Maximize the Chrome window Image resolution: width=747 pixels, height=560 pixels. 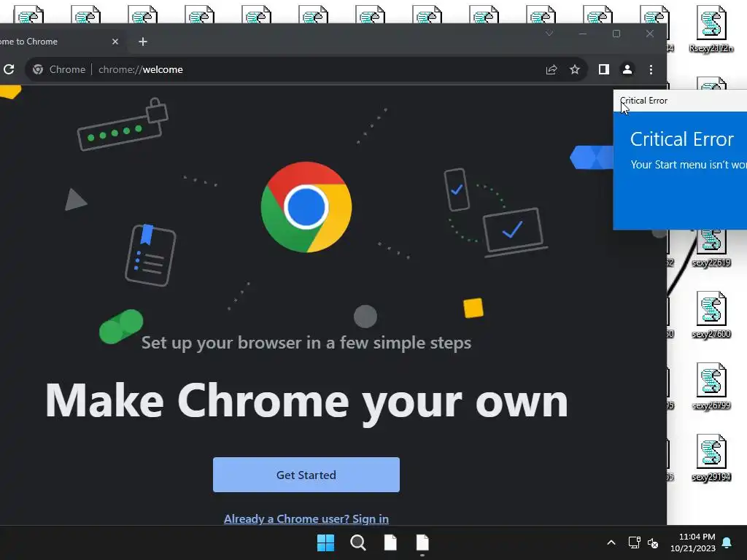[x=616, y=34]
